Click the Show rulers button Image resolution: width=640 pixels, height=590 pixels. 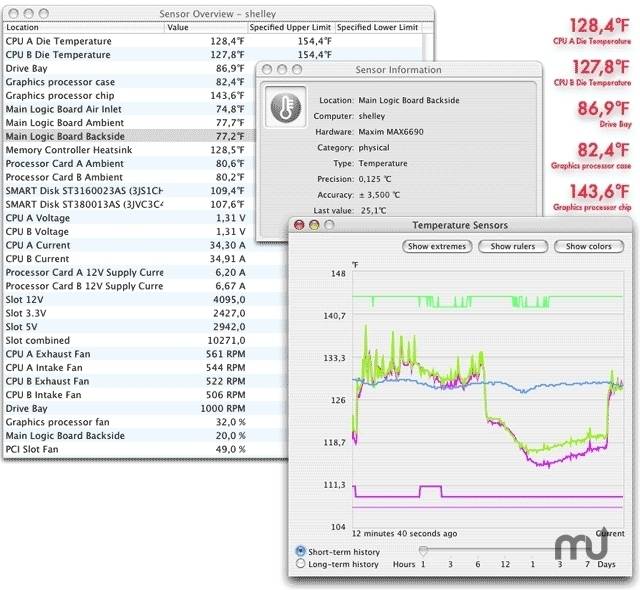click(x=513, y=246)
